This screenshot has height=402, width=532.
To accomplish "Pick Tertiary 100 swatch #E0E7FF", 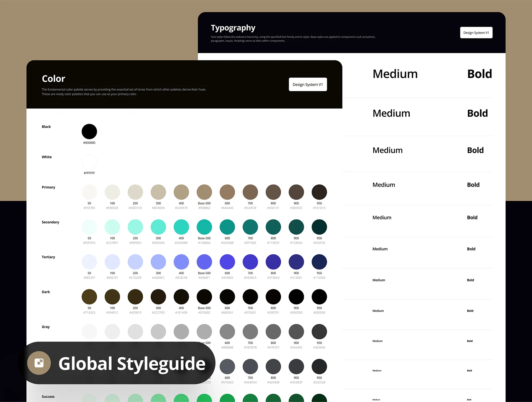I will 112,262.
